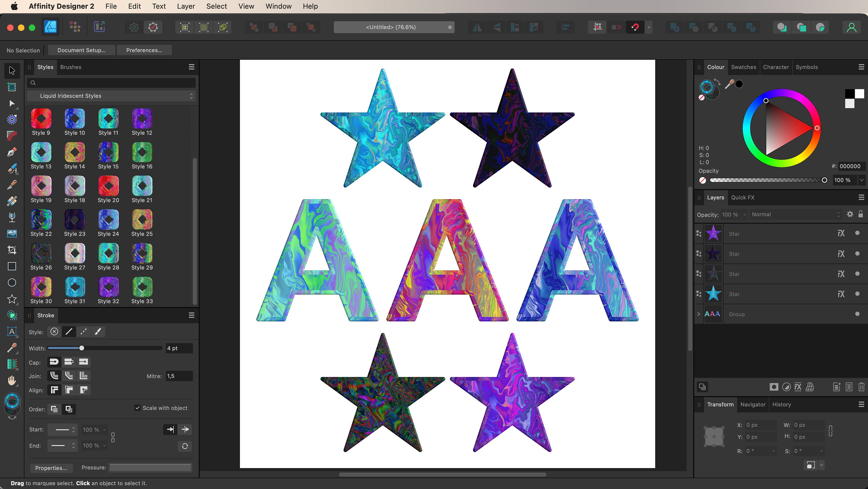Click the Snapping magnet icon
This screenshot has width=868, height=489.
(635, 27)
